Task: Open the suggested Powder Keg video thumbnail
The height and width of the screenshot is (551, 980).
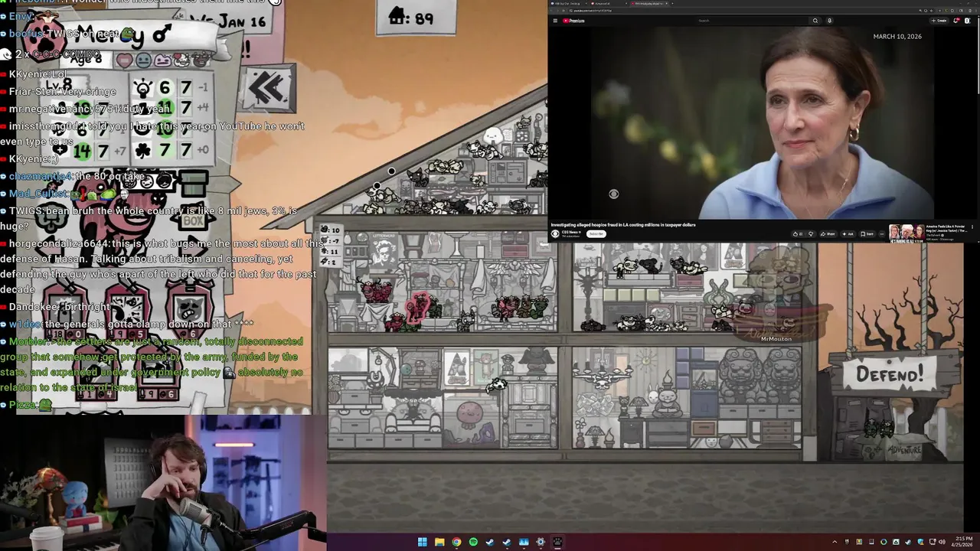Action: (906, 233)
